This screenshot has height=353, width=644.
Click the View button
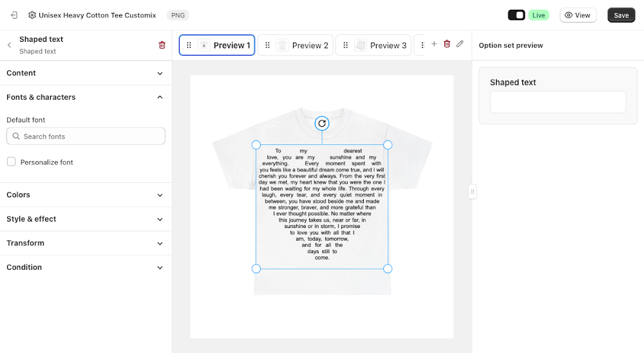[x=578, y=15]
